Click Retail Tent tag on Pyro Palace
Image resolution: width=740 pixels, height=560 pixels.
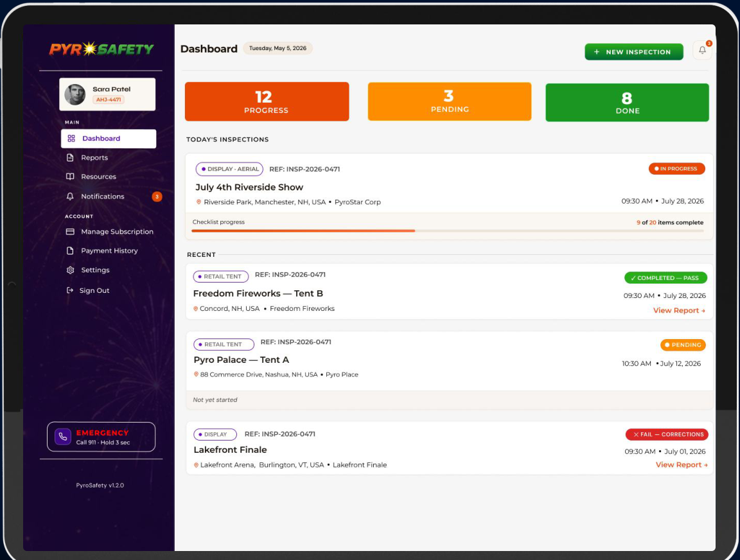(x=224, y=344)
